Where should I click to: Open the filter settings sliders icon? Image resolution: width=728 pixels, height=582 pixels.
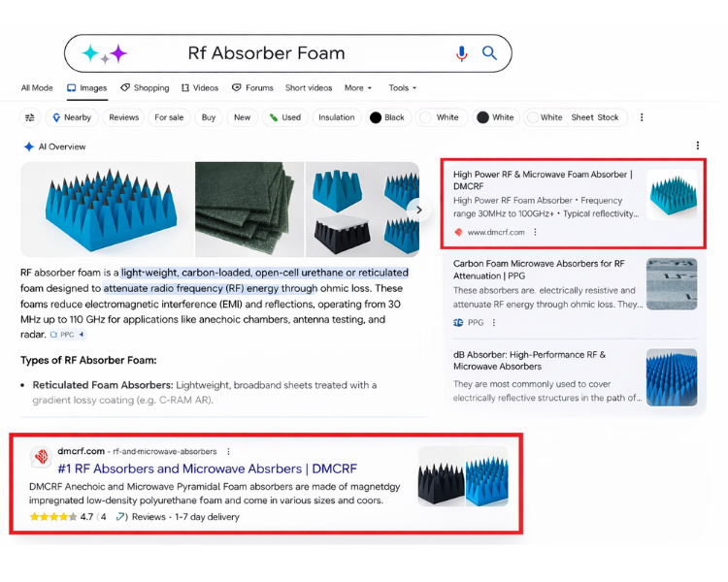pyautogui.click(x=30, y=117)
